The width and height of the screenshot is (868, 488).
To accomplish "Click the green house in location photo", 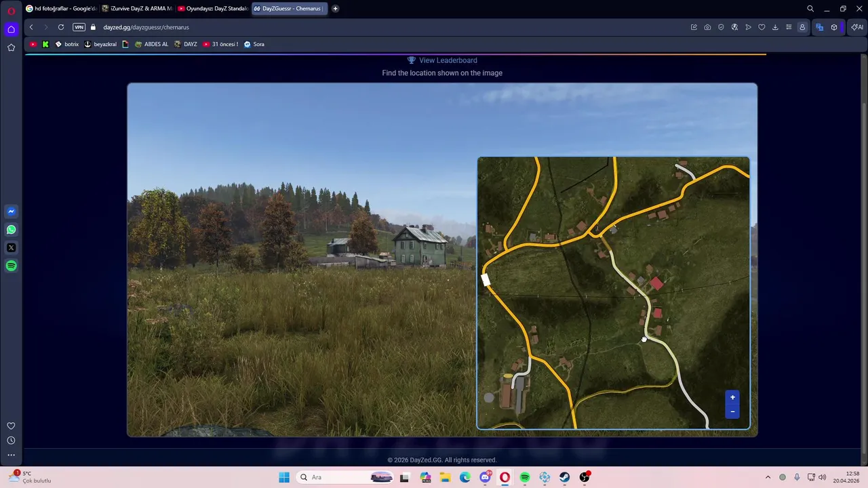I will pyautogui.click(x=420, y=245).
